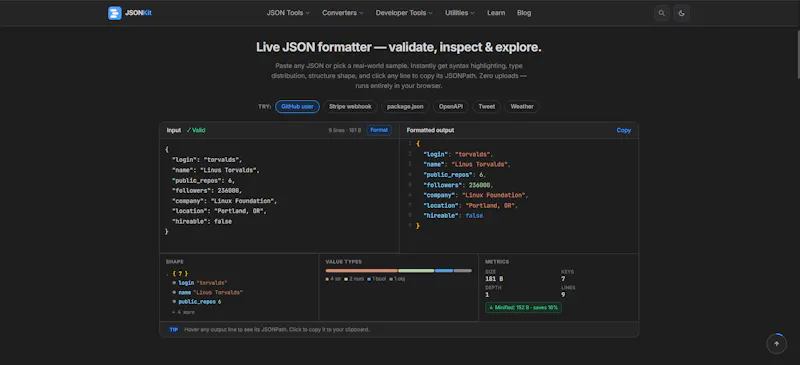Click the "login" output line
The height and width of the screenshot is (365, 800).
519,154
